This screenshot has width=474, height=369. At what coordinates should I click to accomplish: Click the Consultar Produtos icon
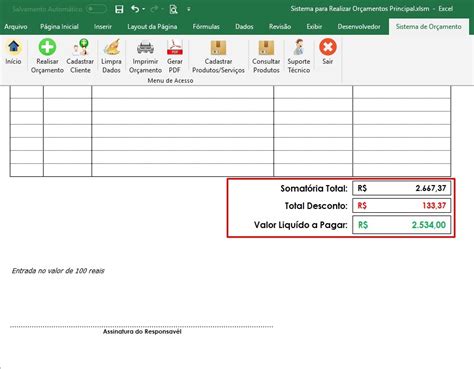[x=266, y=48]
